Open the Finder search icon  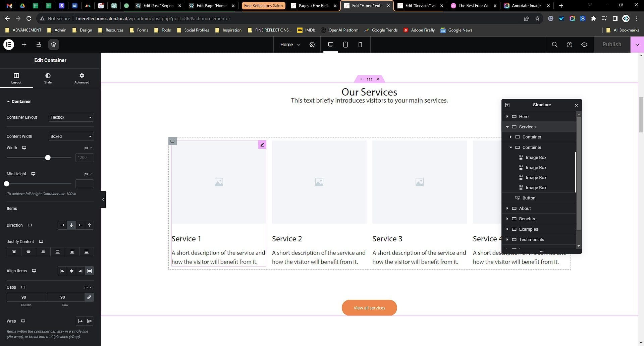(x=554, y=45)
